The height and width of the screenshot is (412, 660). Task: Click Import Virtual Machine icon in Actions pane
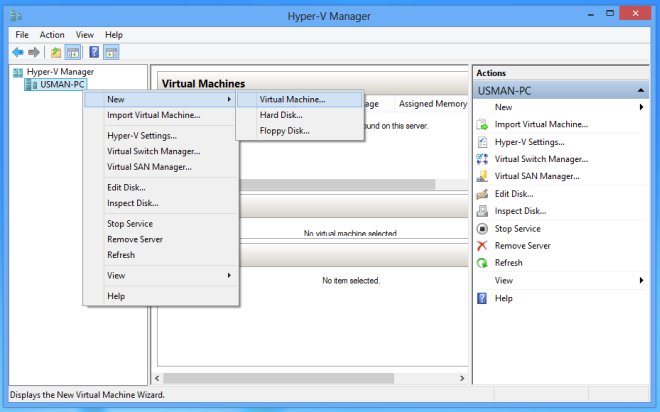click(x=482, y=125)
